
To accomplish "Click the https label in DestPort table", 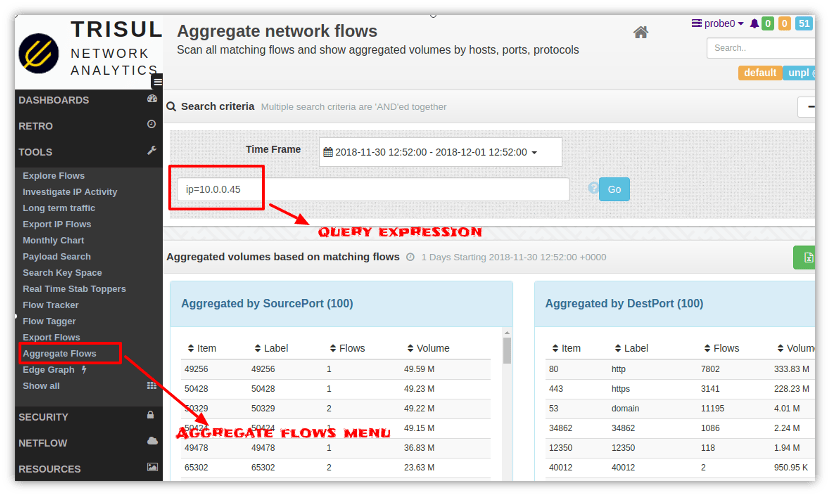I will pos(620,389).
